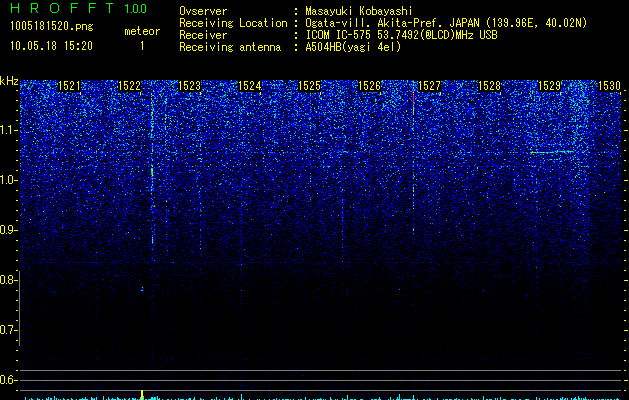629x400 pixels.
Task: Click the 1523 time marker
Action: pos(189,86)
